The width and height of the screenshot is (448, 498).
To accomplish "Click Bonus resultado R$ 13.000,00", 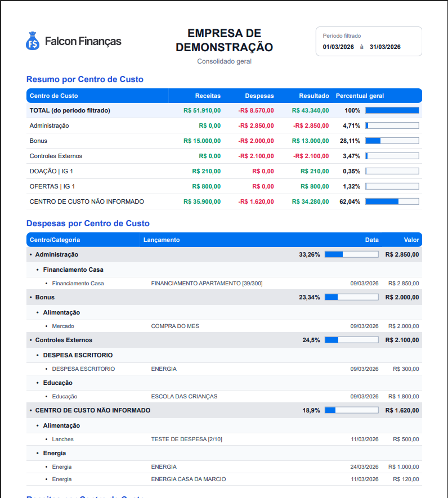I will pyautogui.click(x=311, y=141).
